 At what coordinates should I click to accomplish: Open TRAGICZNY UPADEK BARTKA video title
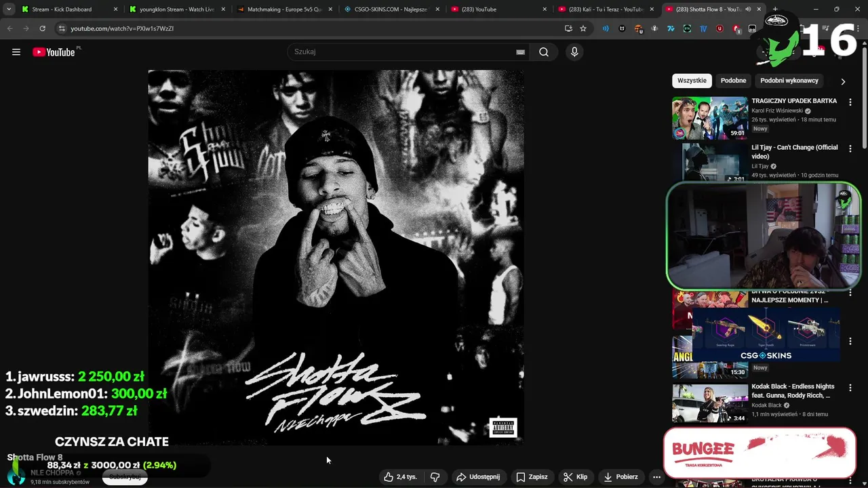pyautogui.click(x=794, y=101)
